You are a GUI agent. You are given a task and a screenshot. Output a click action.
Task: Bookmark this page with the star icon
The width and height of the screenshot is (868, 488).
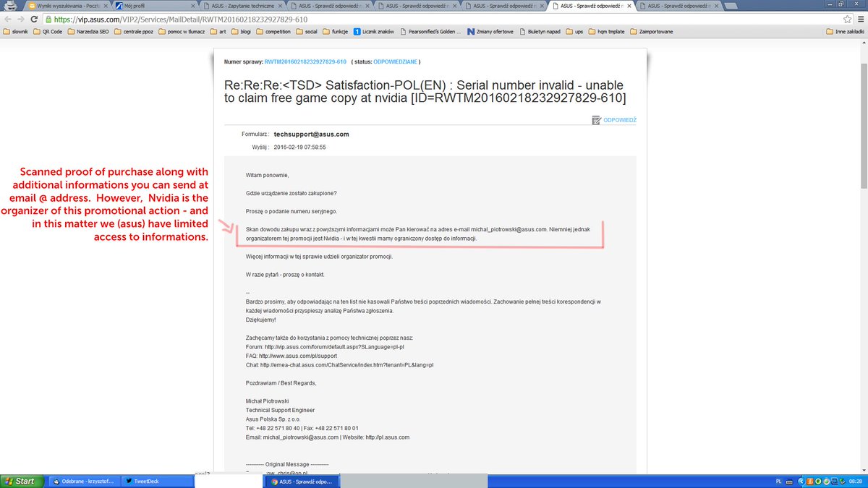pyautogui.click(x=847, y=20)
